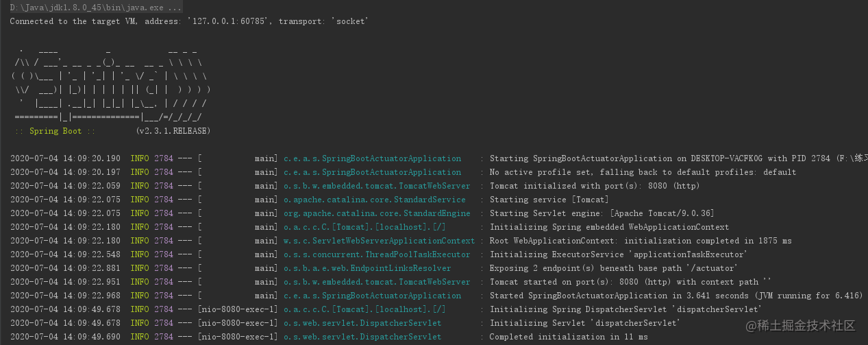Click 'Started SpringBootActuatorApplication in 3.641 seconds' message
868x345 pixels.
[676, 296]
